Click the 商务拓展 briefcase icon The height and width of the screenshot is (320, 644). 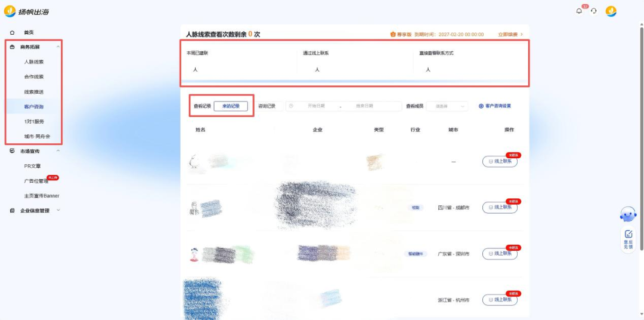[13, 47]
